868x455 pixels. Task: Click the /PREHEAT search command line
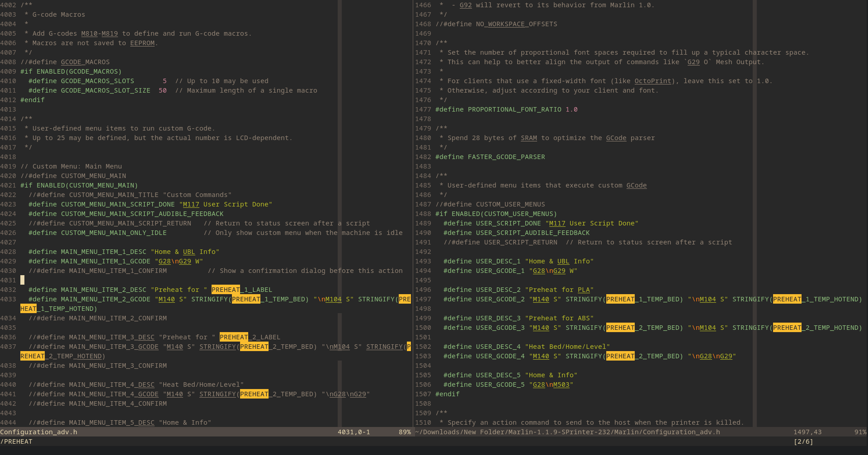[x=17, y=441]
